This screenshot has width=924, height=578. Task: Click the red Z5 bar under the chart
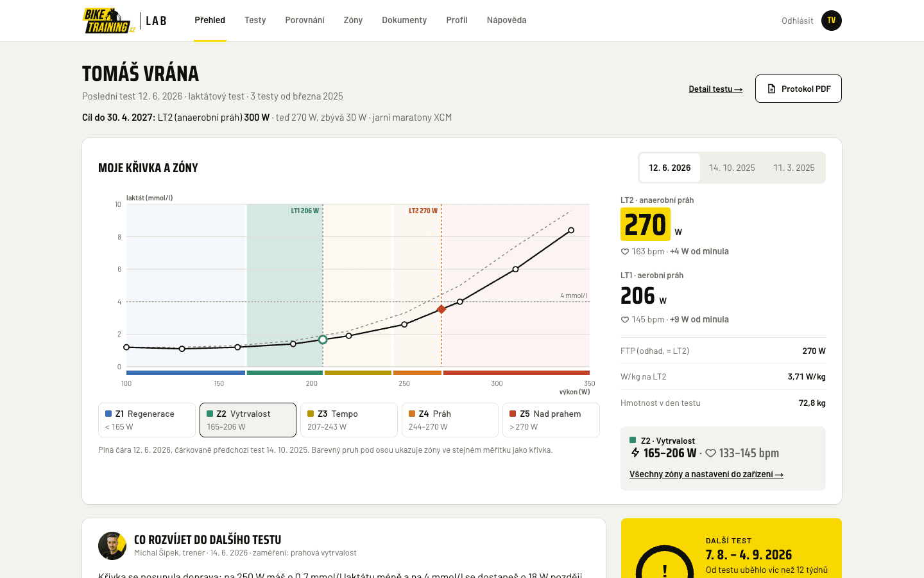[x=517, y=372]
